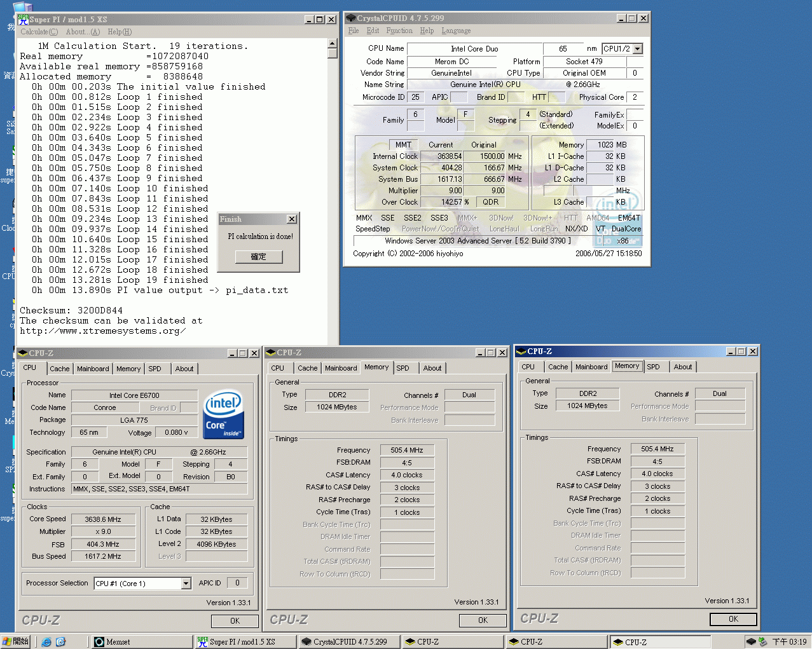Close the Finish 'PI calculation is done' dialog
812x649 pixels.
click(292, 219)
